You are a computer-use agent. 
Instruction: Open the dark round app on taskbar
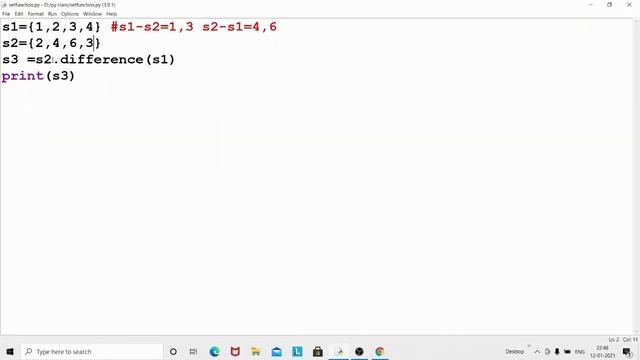click(x=359, y=351)
